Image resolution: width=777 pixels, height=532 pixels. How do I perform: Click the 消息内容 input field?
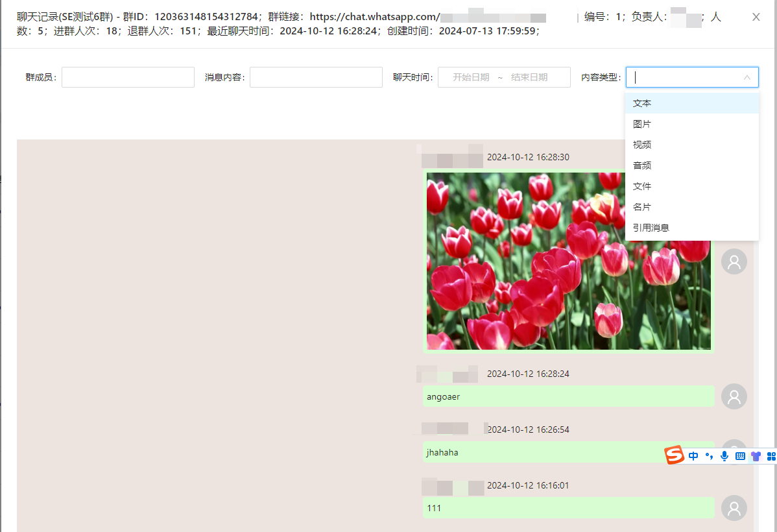316,77
